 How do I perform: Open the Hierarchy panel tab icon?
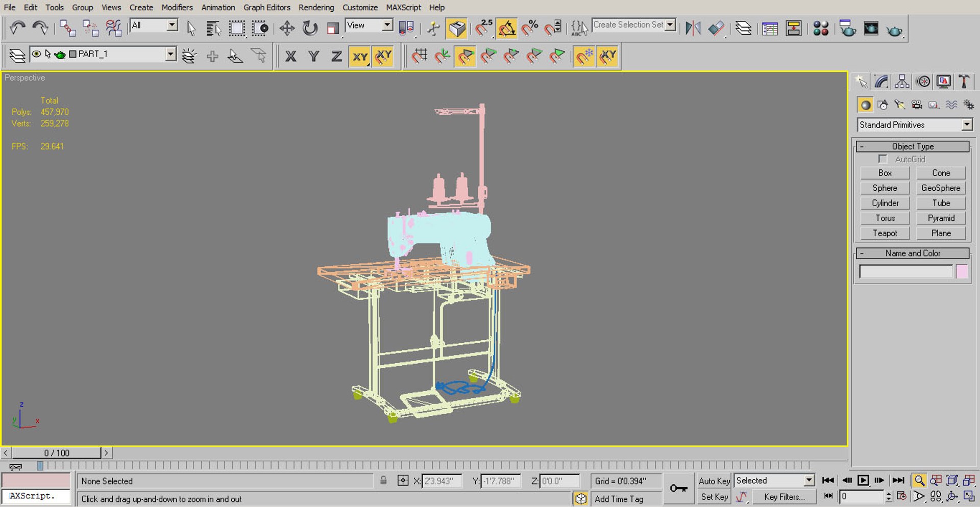tap(902, 81)
